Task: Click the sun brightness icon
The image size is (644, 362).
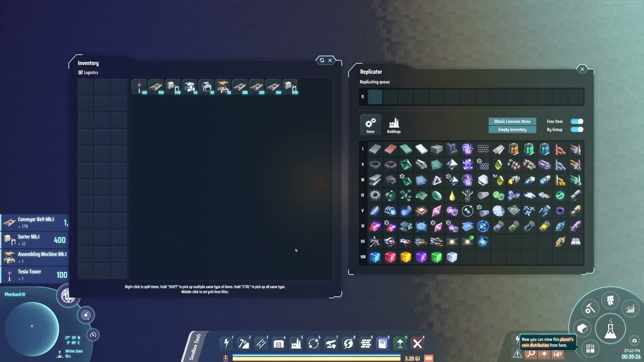Action: coord(544,354)
